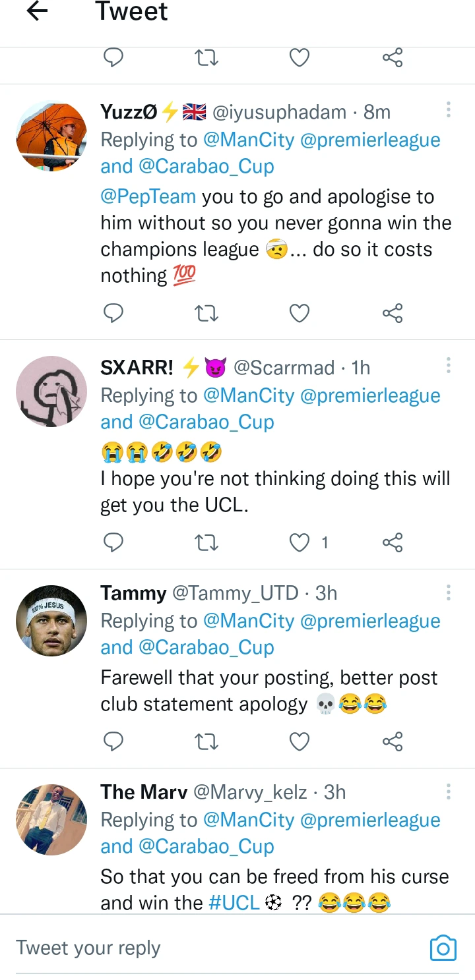The width and height of the screenshot is (475, 980).
Task: Tap the back arrow in header
Action: click(x=38, y=11)
